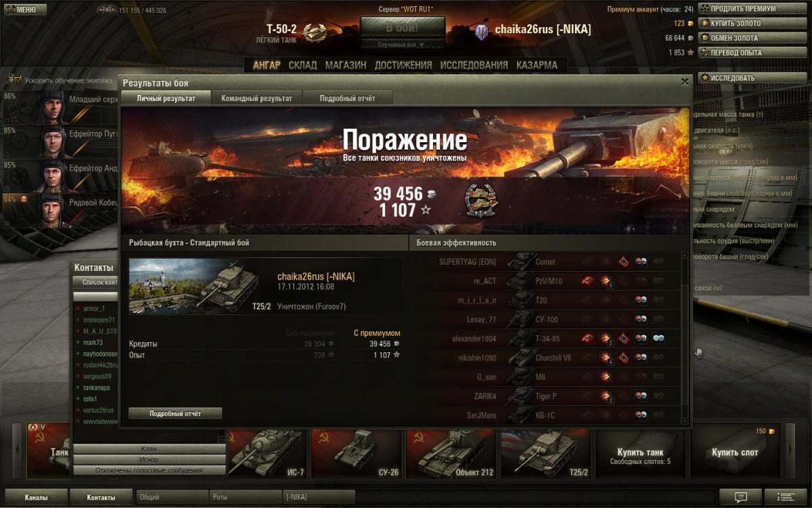Click the clan emblem beside chaika26rus
812x508 pixels.
click(x=481, y=30)
